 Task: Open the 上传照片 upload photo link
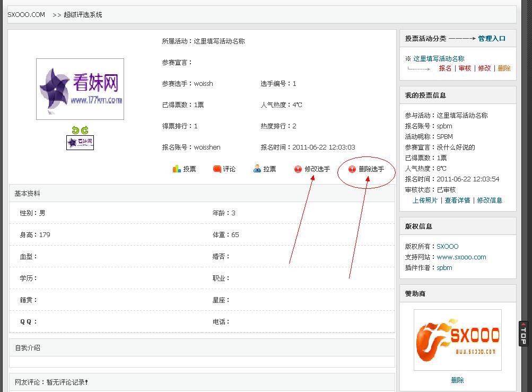[425, 201]
